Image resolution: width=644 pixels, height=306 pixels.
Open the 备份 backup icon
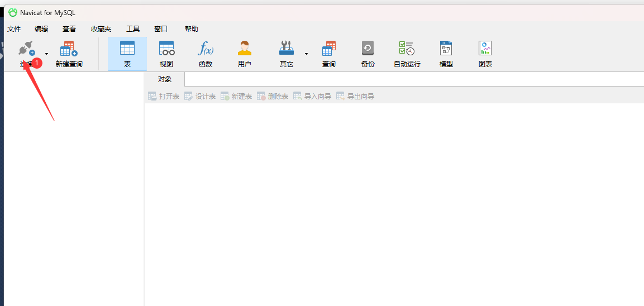(368, 48)
